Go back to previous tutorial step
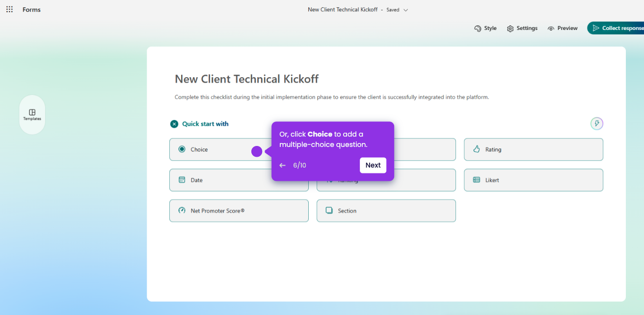The height and width of the screenshot is (315, 644). (282, 166)
